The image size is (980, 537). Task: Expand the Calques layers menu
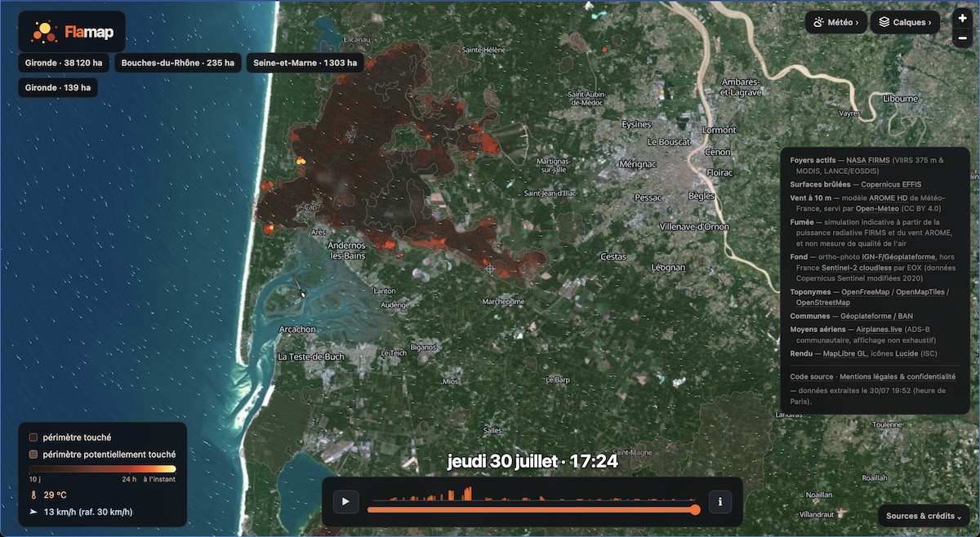905,23
